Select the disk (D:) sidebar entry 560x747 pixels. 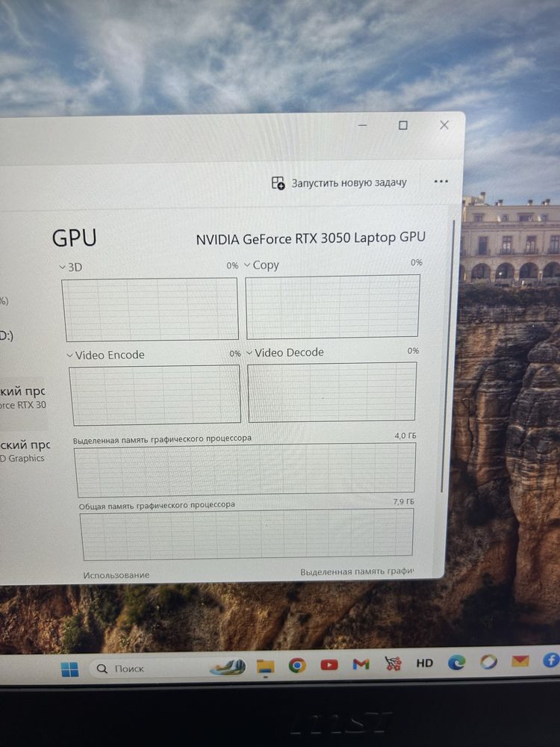click(7, 335)
